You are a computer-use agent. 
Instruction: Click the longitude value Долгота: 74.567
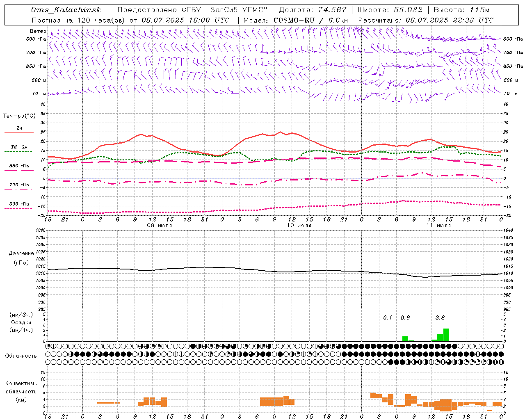click(313, 10)
